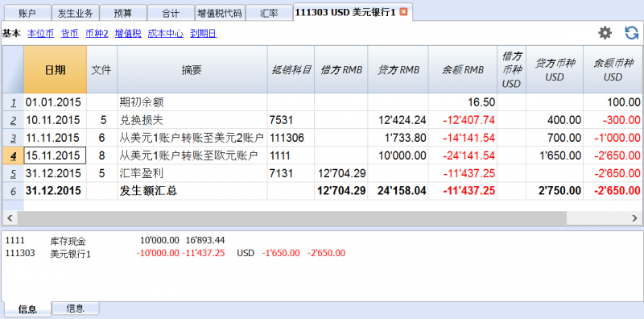644x319 pixels.
Task: Click credit amount 1'733.80
Action: point(398,138)
